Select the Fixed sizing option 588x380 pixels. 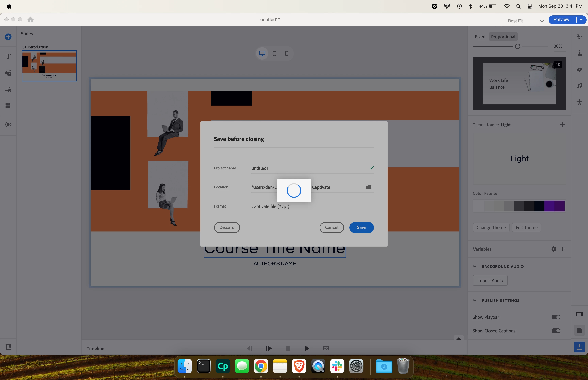(480, 37)
